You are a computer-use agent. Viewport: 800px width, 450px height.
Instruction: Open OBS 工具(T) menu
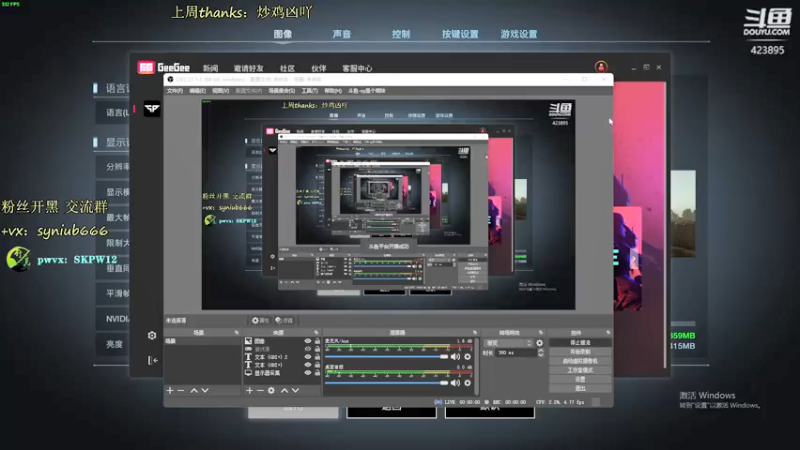(x=309, y=91)
